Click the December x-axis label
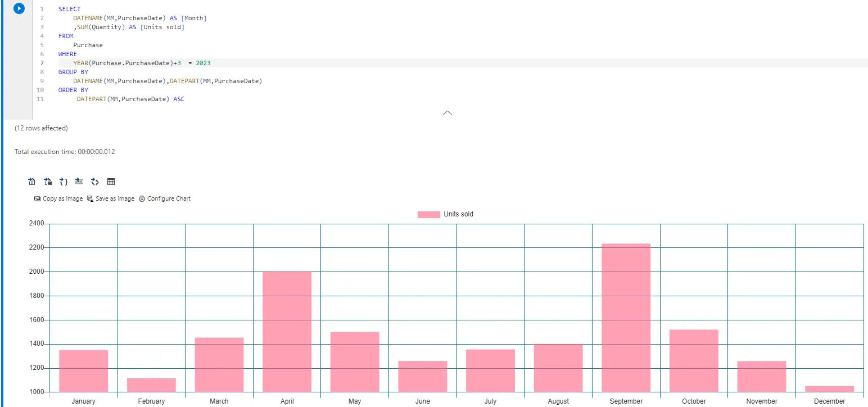This screenshot has height=407, width=868. point(830,401)
